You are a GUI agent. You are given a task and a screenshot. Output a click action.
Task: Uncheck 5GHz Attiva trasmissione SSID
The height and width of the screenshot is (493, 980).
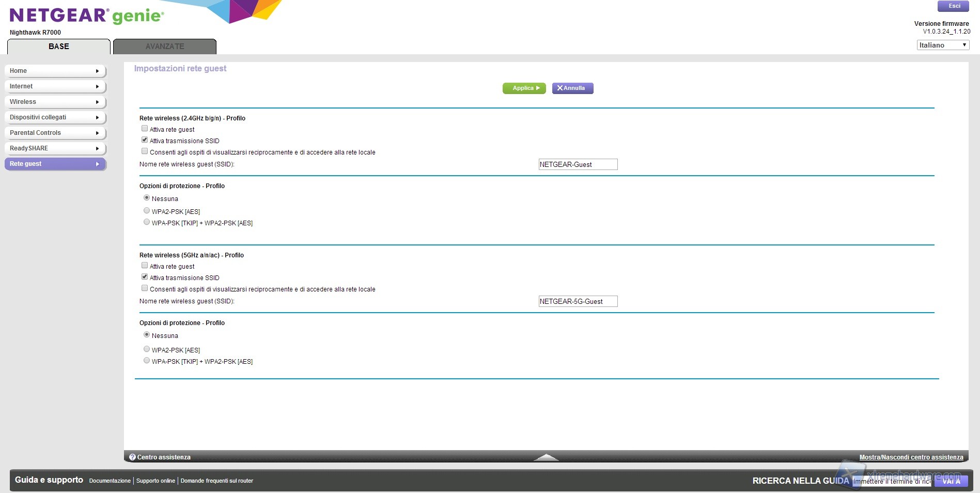145,277
